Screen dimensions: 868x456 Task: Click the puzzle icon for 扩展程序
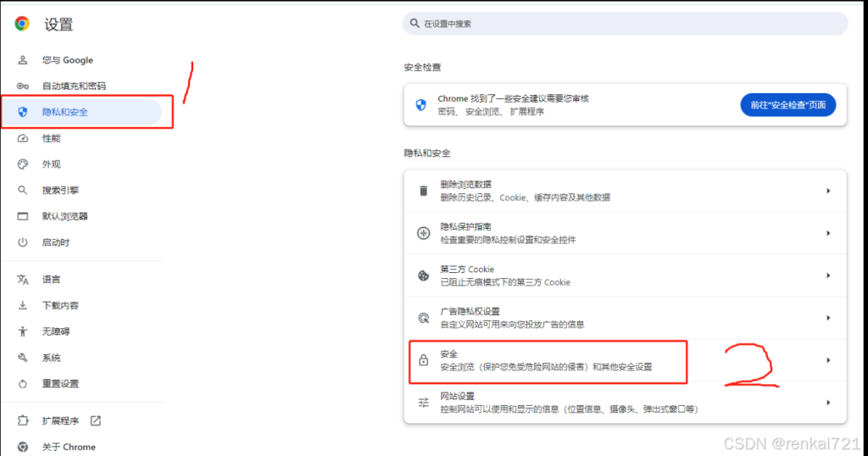pyautogui.click(x=23, y=420)
